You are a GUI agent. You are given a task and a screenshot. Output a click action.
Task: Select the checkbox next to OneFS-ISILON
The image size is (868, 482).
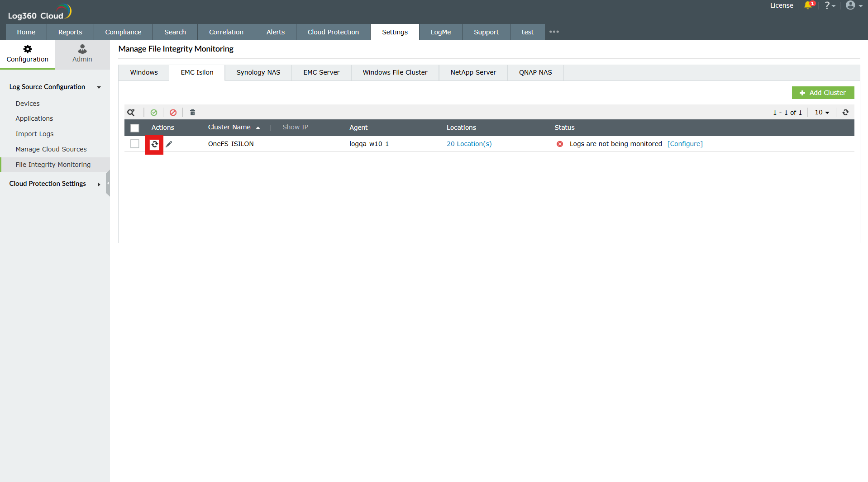[134, 144]
